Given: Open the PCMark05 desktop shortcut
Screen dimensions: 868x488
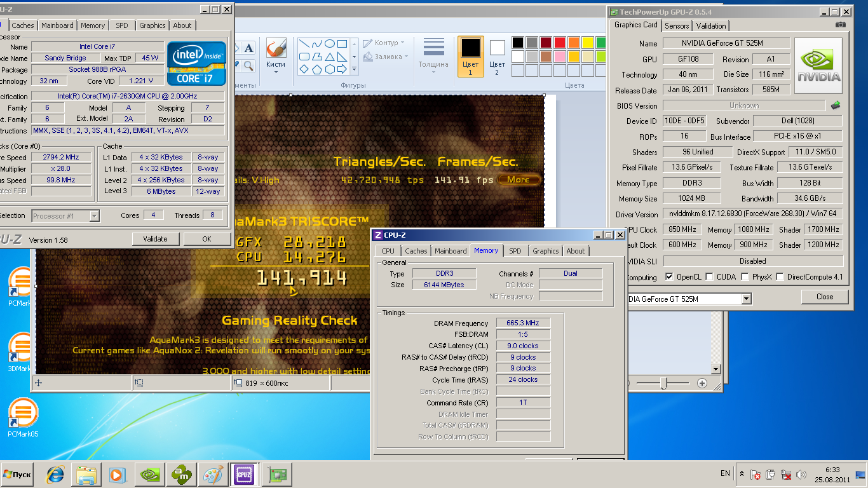Looking at the screenshot, I should click(23, 418).
